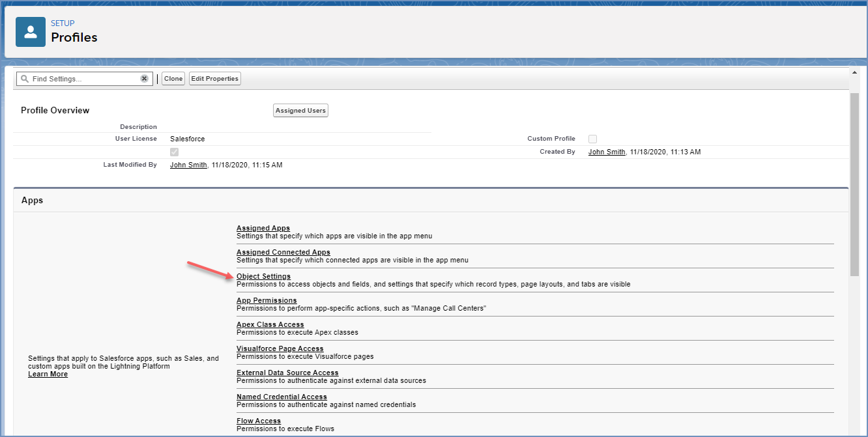View Assigned Users for this profile
Viewport: 868px width, 437px height.
click(x=300, y=111)
